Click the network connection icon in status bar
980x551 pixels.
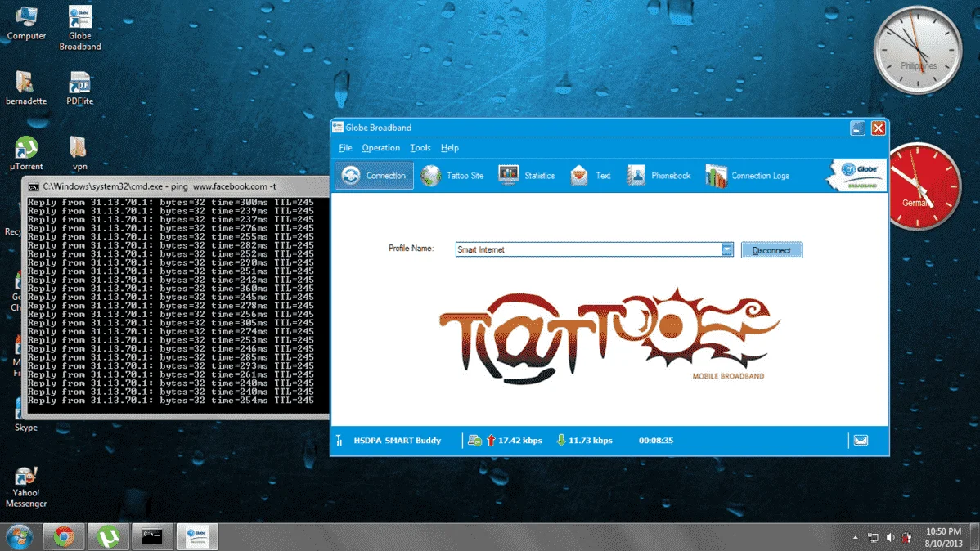coord(474,441)
